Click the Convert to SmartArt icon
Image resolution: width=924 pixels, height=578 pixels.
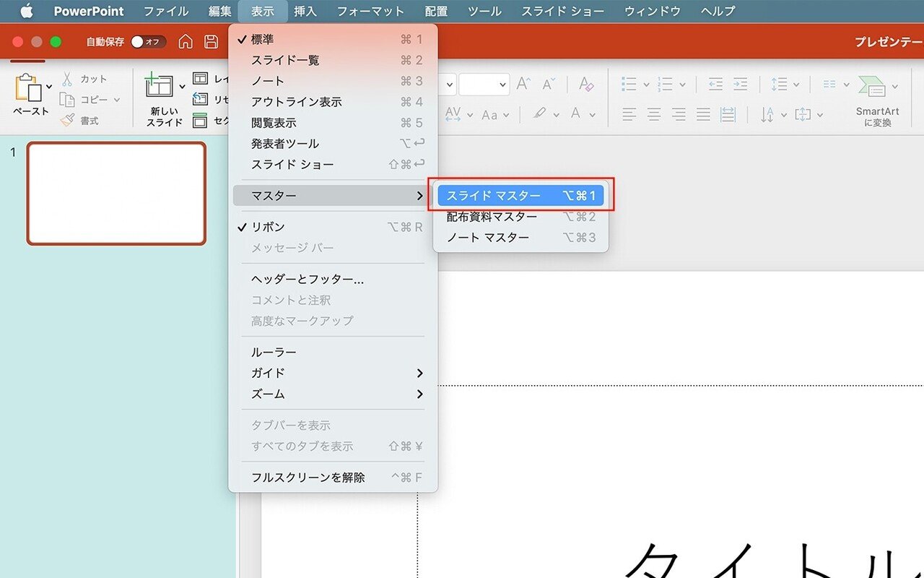tap(873, 86)
